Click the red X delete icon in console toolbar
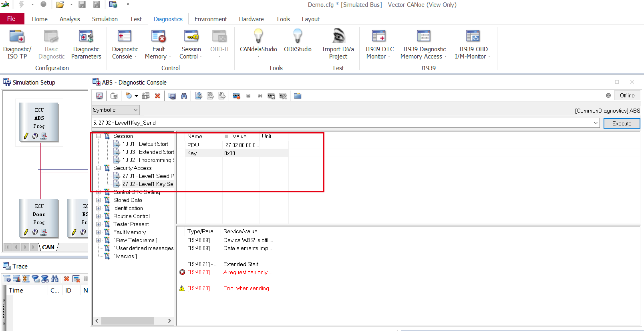The image size is (644, 331). pos(157,96)
